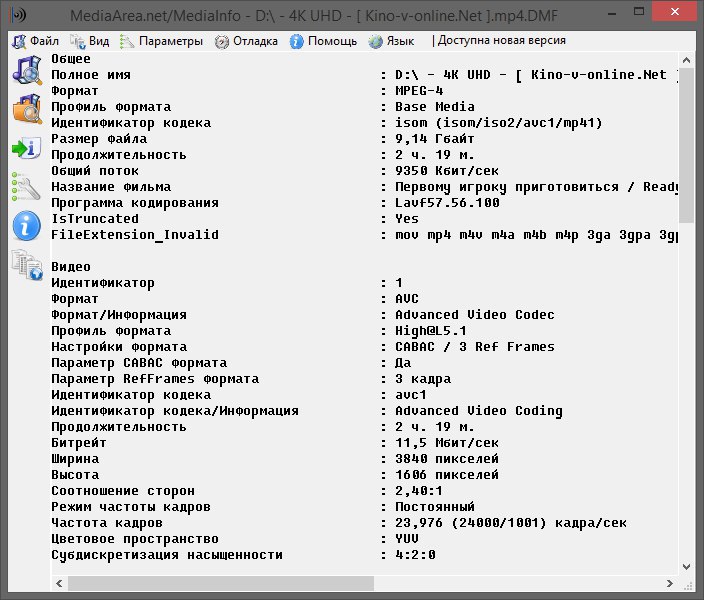Click the AVC format value
704x600 pixels.
tap(407, 299)
